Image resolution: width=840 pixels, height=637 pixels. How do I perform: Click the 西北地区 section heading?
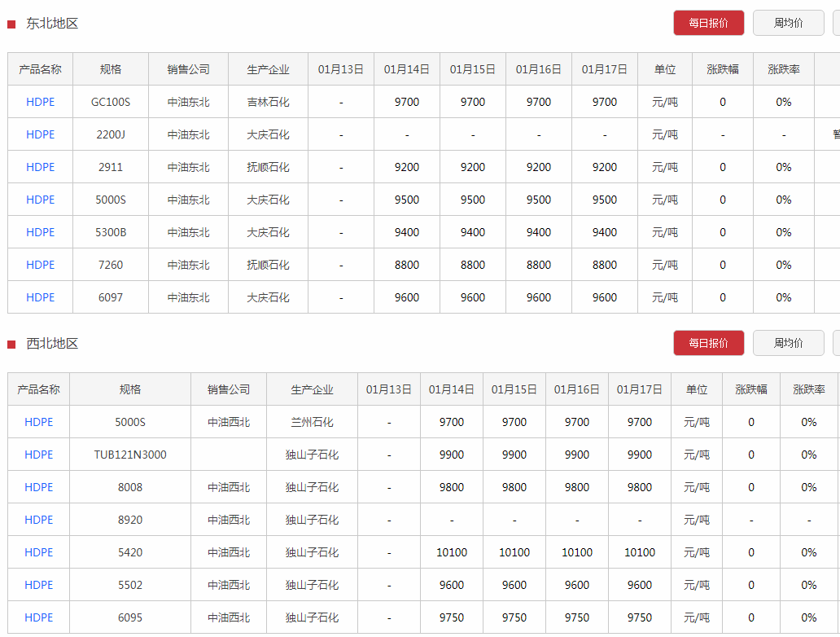pyautogui.click(x=52, y=344)
